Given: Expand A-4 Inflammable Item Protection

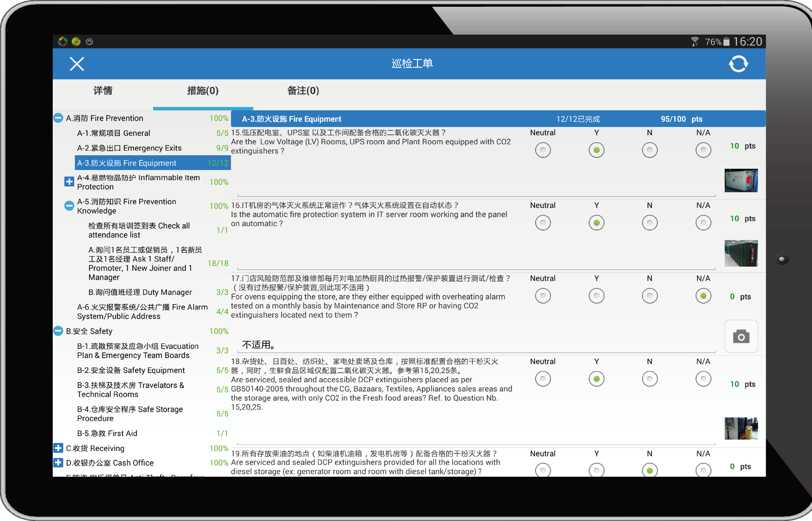Looking at the screenshot, I should tap(69, 182).
